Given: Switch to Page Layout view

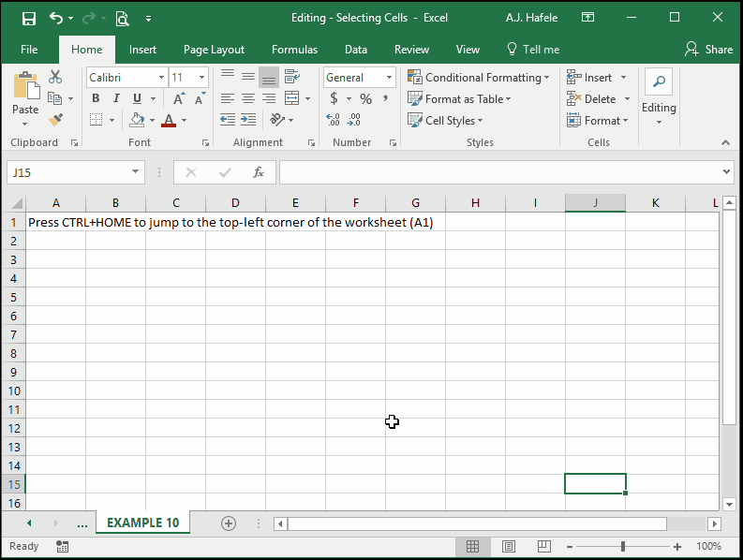Looking at the screenshot, I should click(x=509, y=546).
